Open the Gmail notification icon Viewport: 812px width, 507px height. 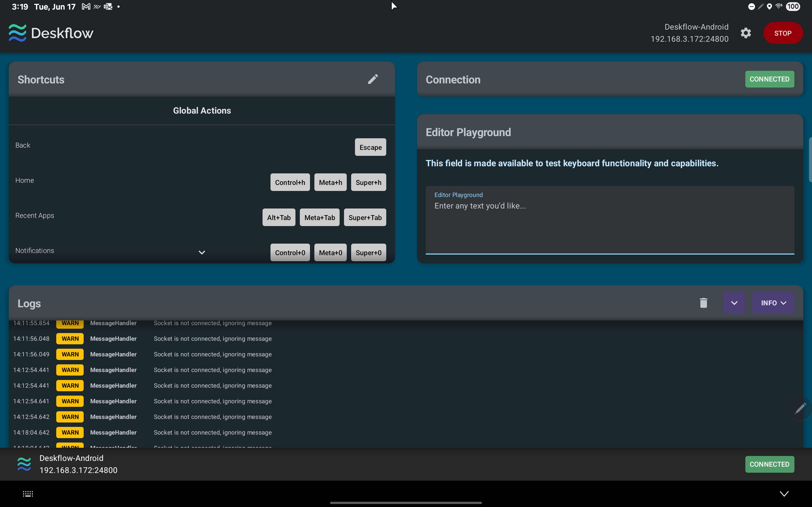(86, 7)
